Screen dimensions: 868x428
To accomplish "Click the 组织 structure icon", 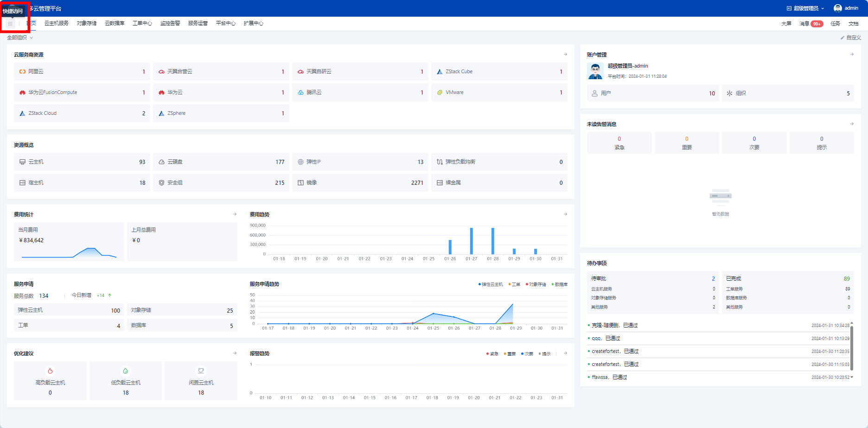I will (x=729, y=94).
